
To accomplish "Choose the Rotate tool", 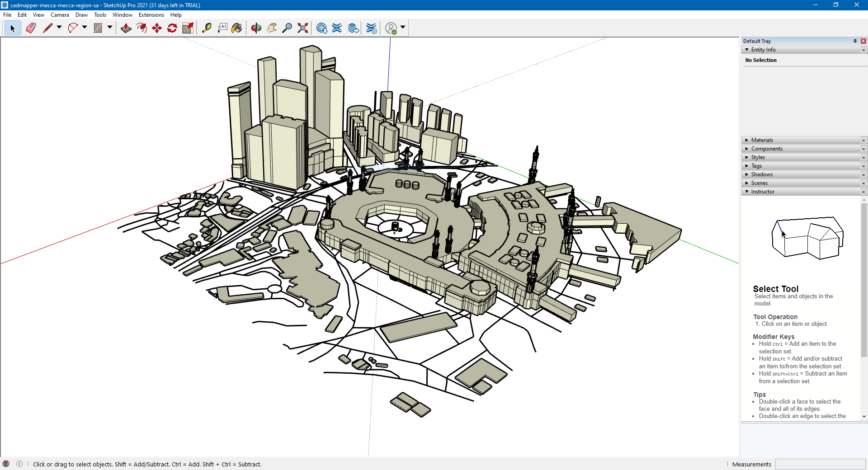I will [172, 28].
